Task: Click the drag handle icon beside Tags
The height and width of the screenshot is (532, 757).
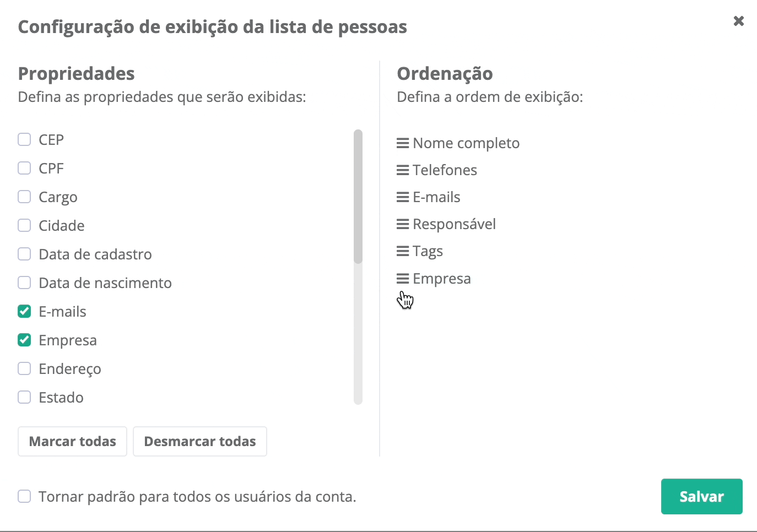Action: click(x=403, y=251)
